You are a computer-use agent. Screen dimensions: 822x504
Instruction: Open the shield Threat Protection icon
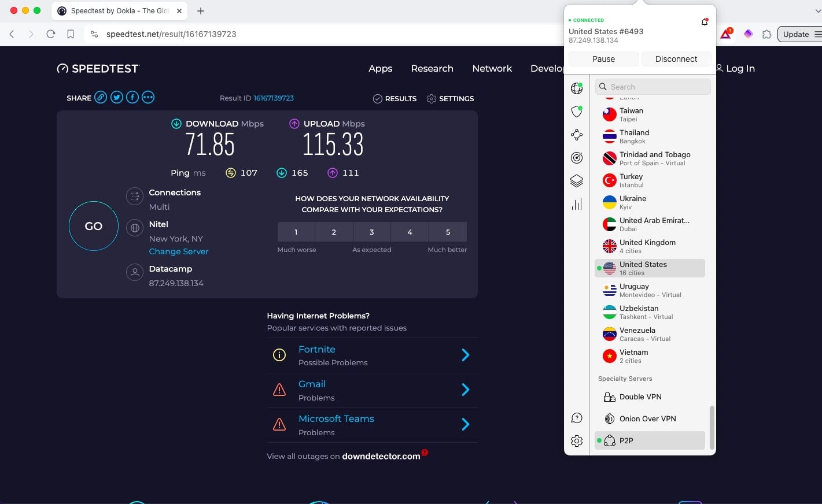[576, 111]
